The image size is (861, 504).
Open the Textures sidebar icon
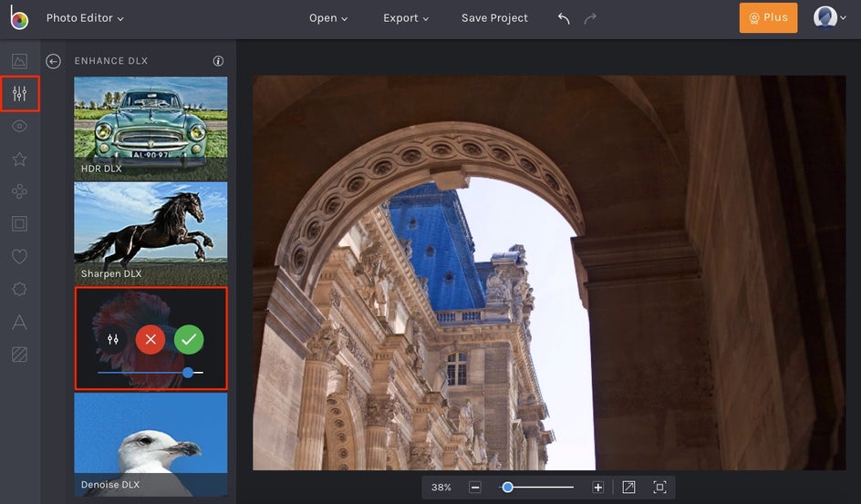tap(19, 355)
